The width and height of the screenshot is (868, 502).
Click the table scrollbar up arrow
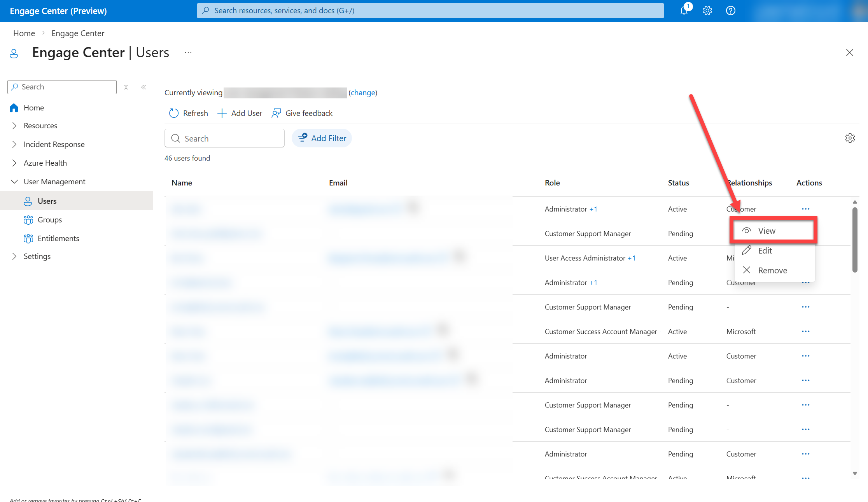tap(855, 202)
